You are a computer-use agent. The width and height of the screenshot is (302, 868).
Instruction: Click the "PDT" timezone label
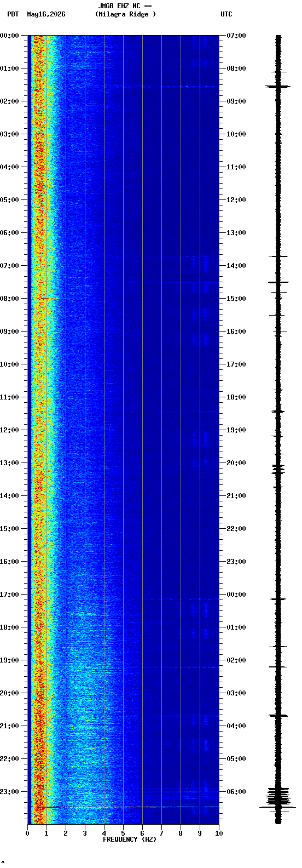(13, 14)
